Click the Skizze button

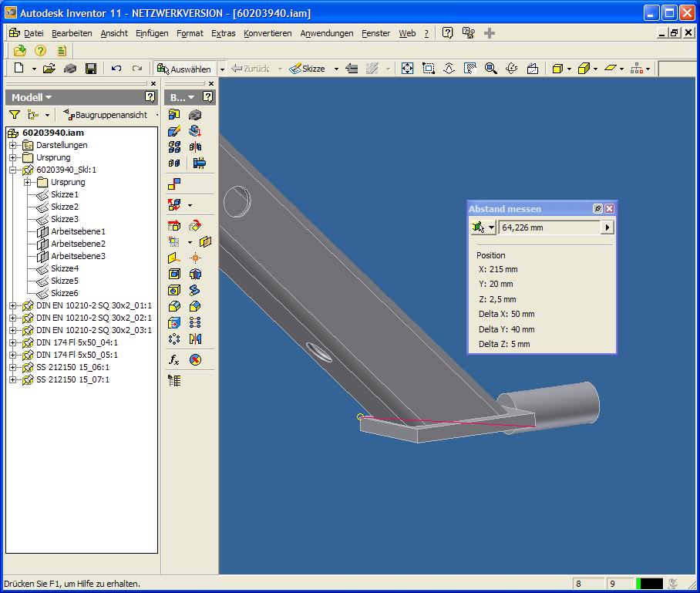click(x=308, y=69)
